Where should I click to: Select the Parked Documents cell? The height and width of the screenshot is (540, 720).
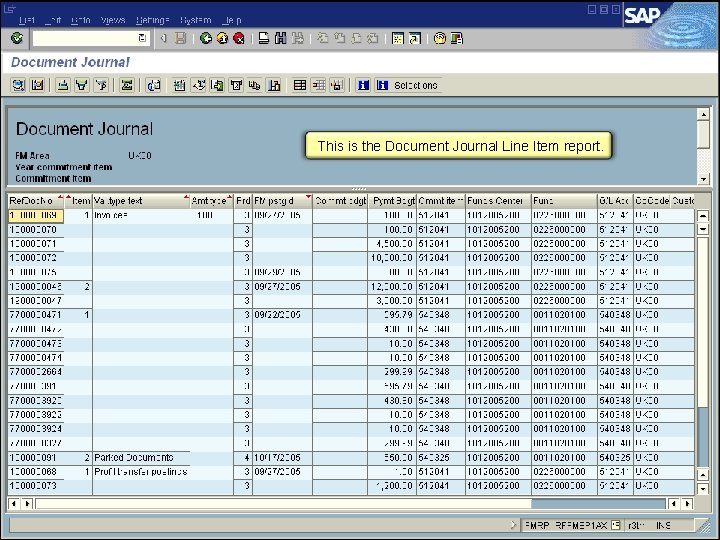pyautogui.click(x=141, y=458)
